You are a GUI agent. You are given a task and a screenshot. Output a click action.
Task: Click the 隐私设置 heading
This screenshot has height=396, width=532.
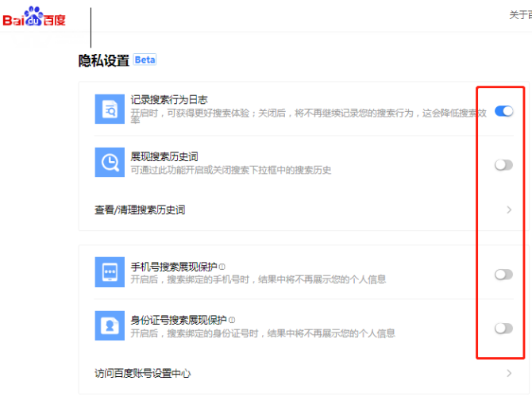[104, 60]
